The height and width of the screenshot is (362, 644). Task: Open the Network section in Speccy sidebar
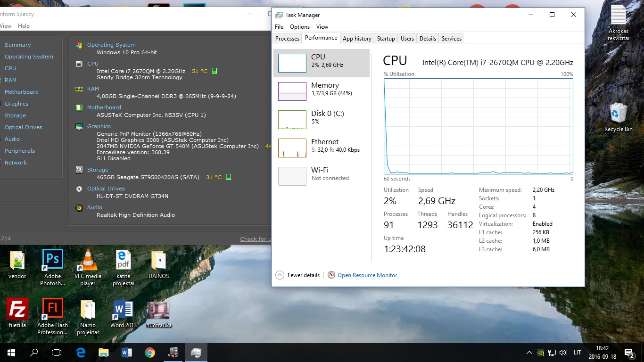coord(16,163)
